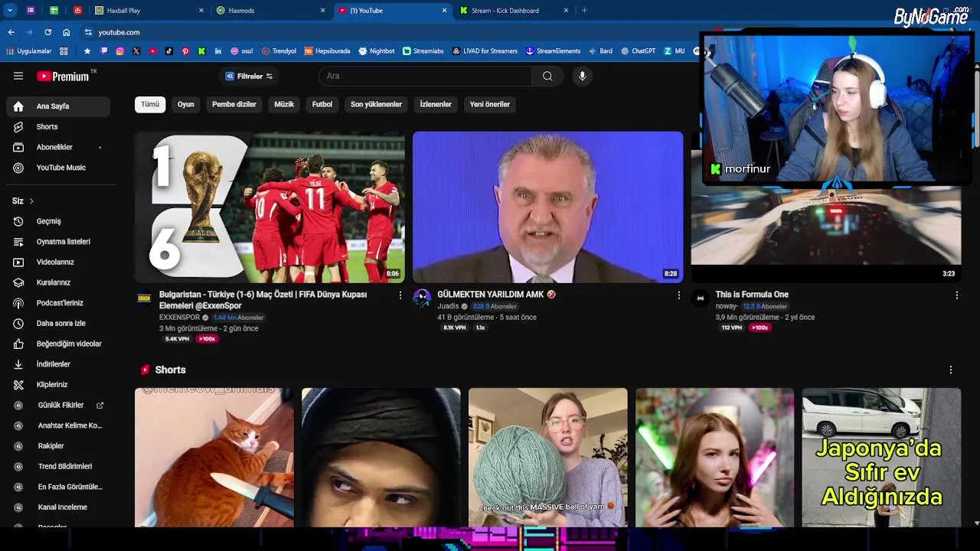This screenshot has height=551, width=980.
Task: Click the star bookmark icon
Action: point(87,51)
